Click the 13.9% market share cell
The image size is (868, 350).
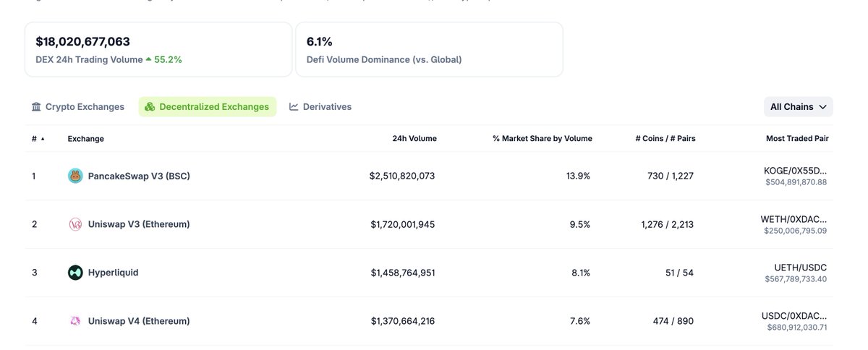click(x=578, y=176)
